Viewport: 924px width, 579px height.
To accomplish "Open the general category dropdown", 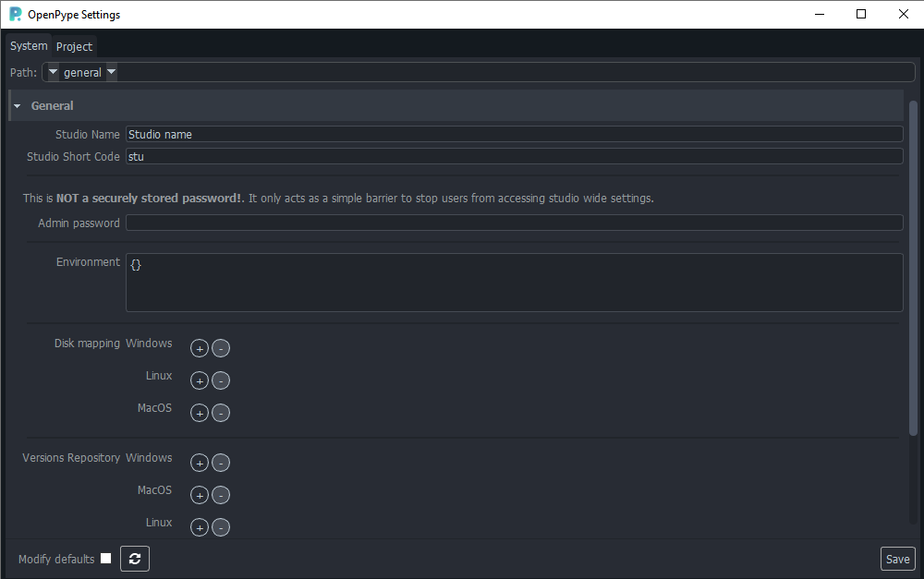I will click(110, 72).
